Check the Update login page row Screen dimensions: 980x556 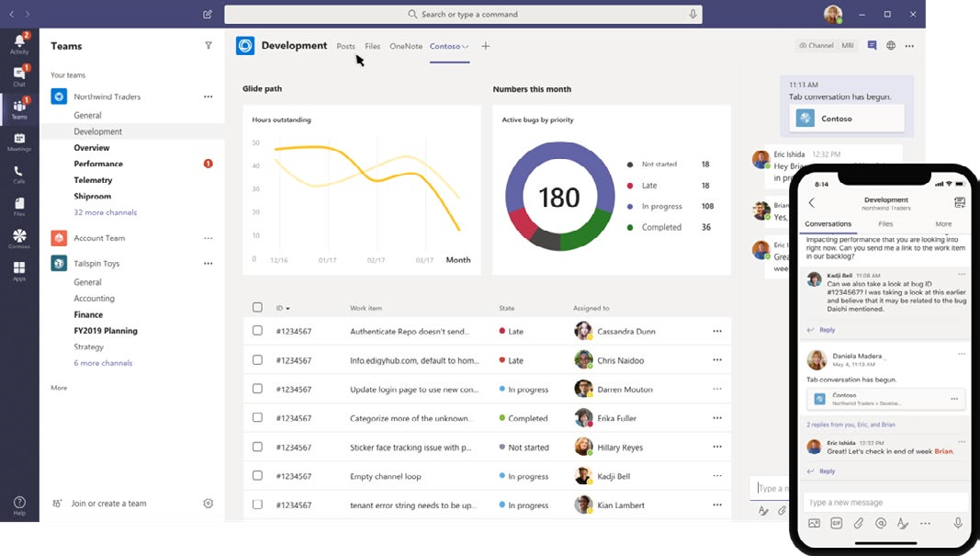(x=257, y=389)
